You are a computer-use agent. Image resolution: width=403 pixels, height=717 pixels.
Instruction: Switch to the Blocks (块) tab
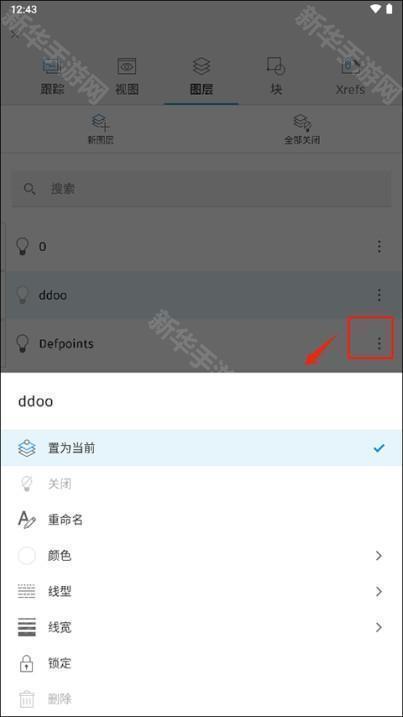tap(276, 76)
